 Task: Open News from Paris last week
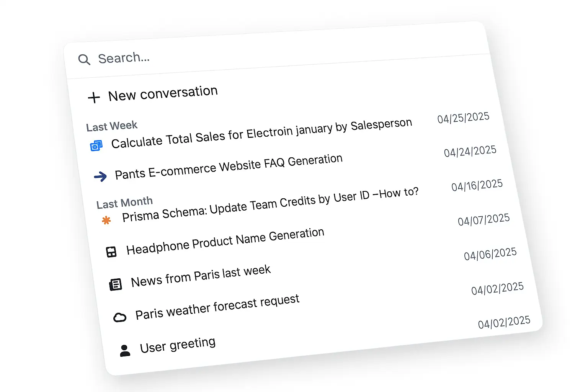click(x=201, y=276)
